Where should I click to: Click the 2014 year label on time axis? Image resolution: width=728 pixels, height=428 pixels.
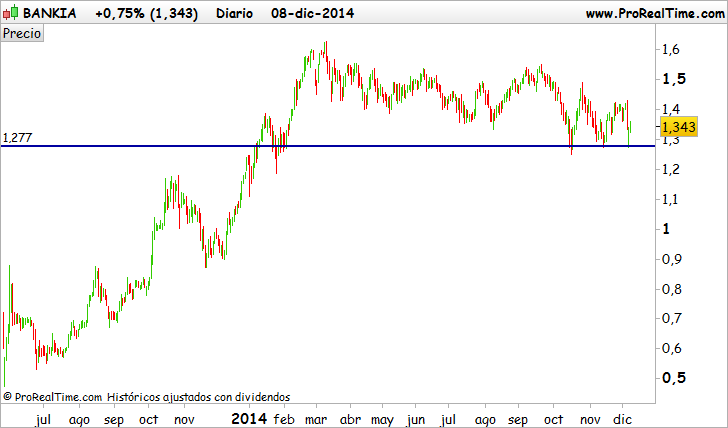point(249,419)
